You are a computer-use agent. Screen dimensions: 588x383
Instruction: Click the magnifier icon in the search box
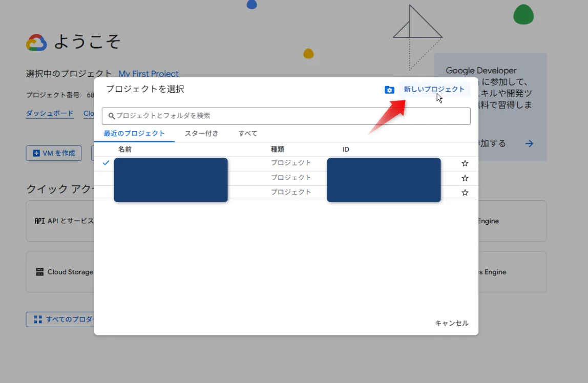(111, 116)
